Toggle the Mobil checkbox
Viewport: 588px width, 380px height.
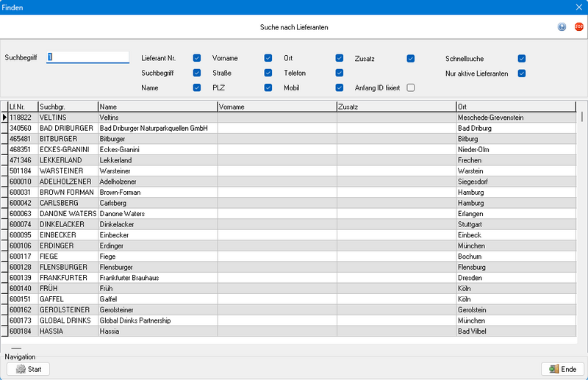pos(340,87)
